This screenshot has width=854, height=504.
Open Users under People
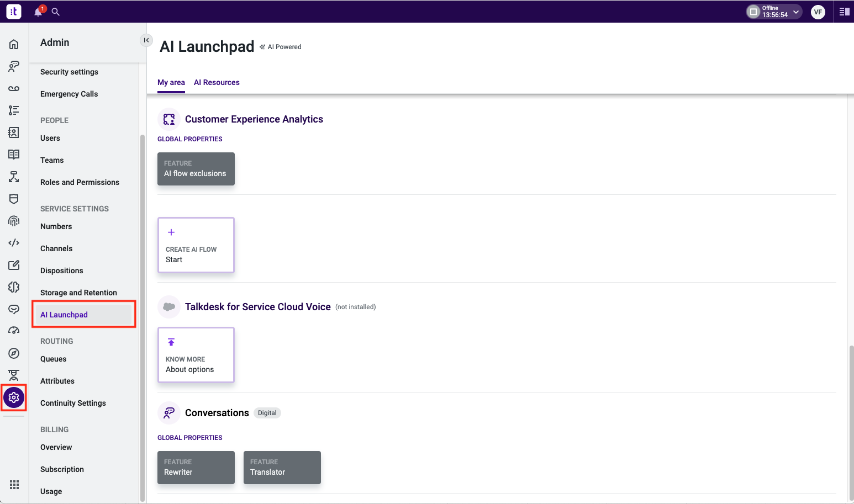[50, 138]
